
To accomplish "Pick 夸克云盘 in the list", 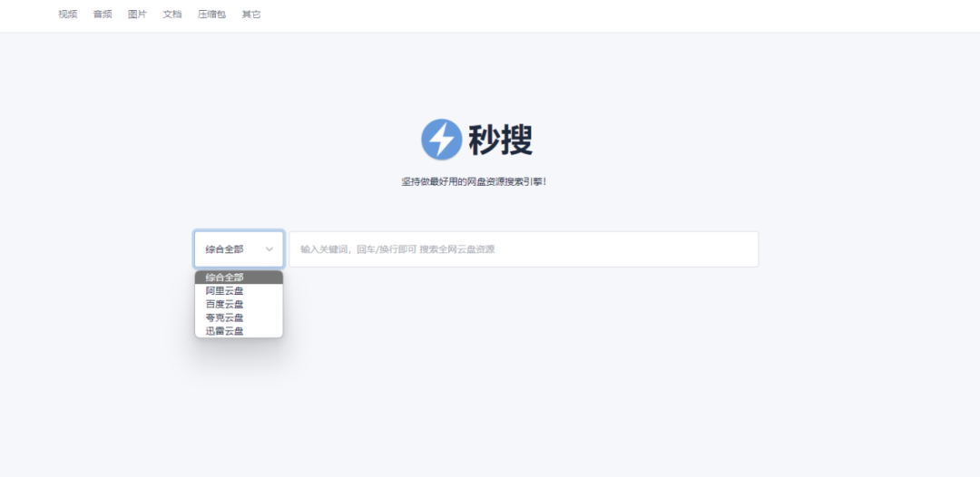I will coord(239,317).
